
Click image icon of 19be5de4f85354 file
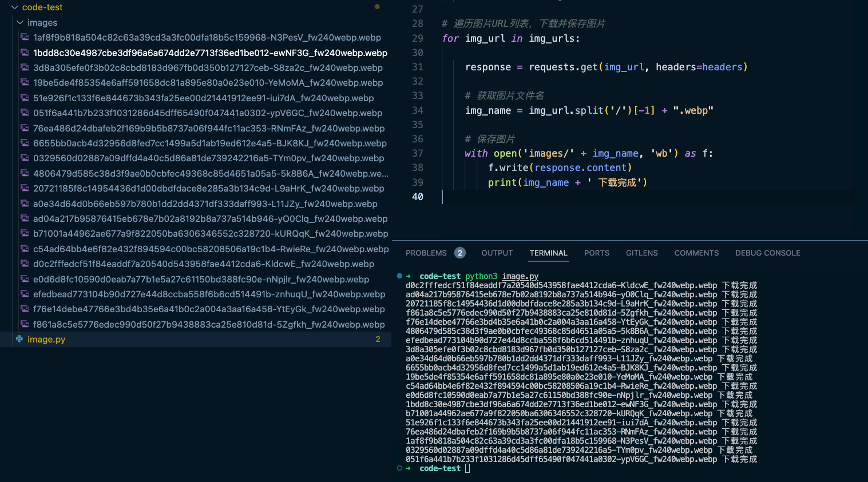(25, 82)
